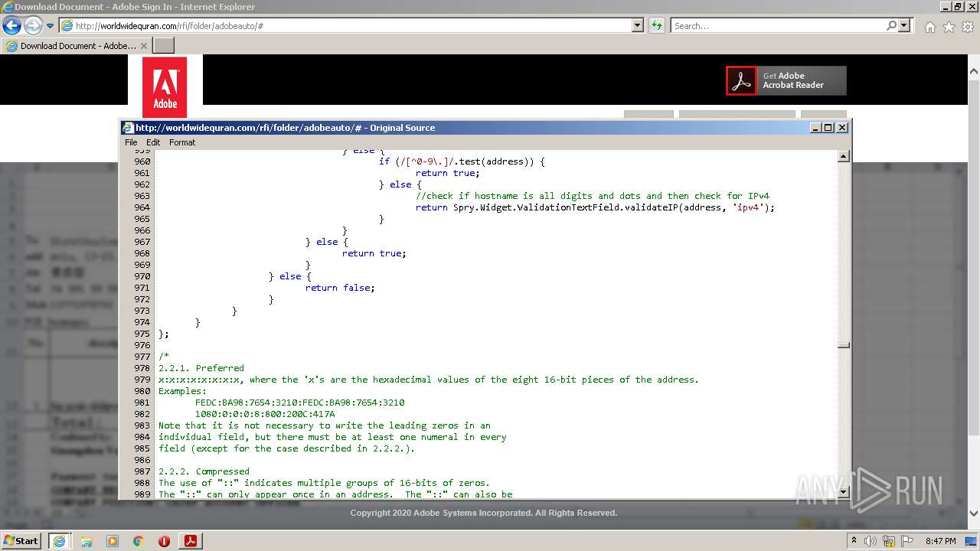Image resolution: width=980 pixels, height=551 pixels.
Task: Click the '2.2.1. Preferred' comment line
Action: tap(201, 368)
